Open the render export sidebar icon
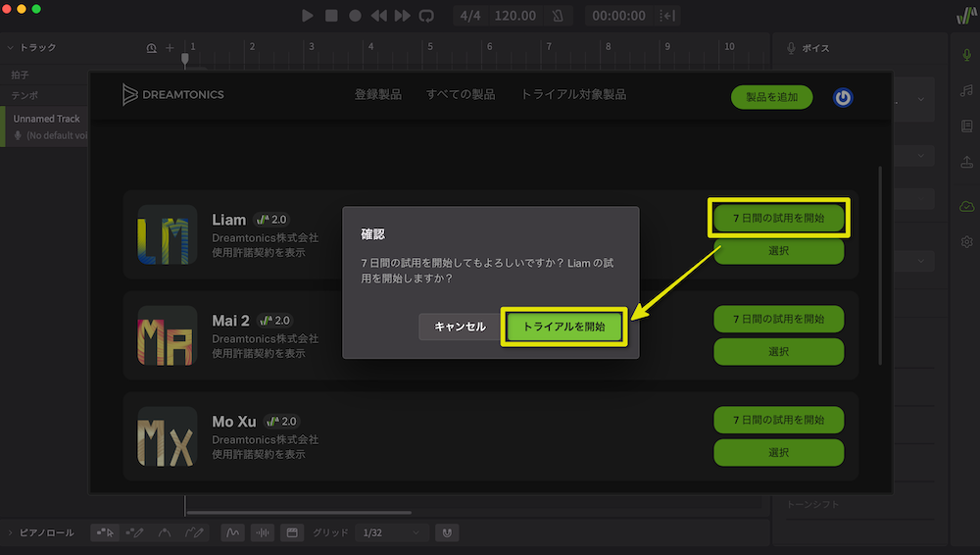The image size is (980, 555). (x=967, y=162)
